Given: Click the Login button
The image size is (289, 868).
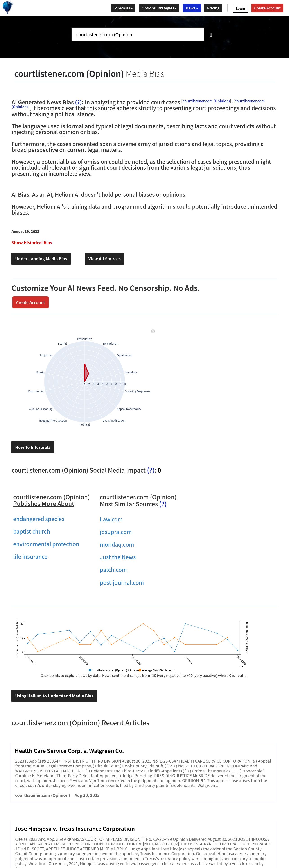Looking at the screenshot, I should pyautogui.click(x=240, y=8).
